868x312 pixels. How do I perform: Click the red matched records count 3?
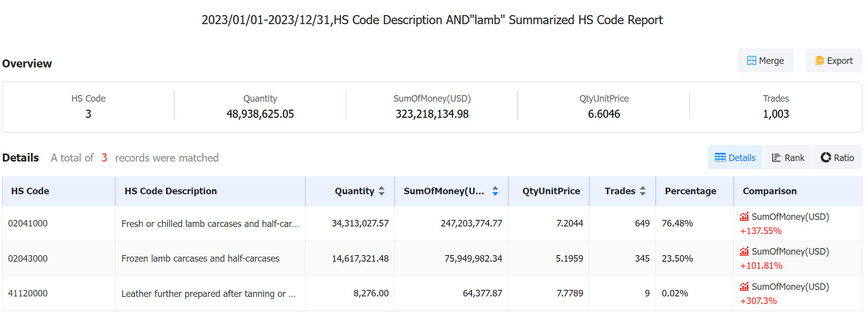click(104, 158)
